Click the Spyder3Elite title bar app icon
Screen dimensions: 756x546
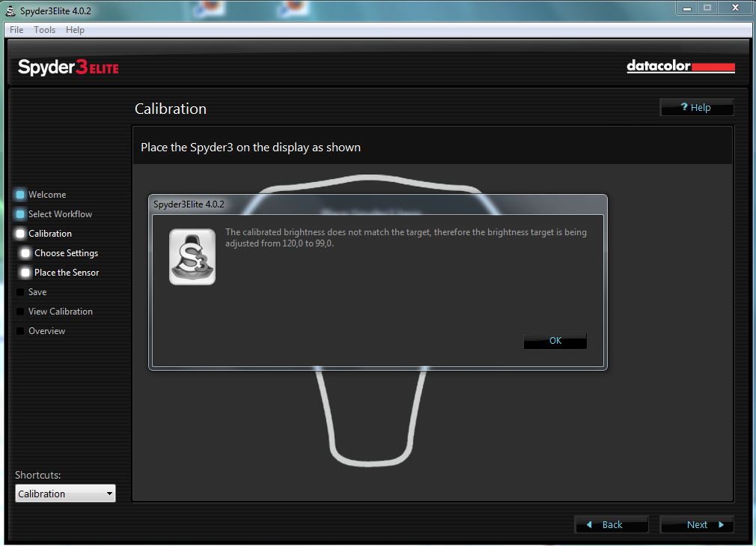click(x=10, y=10)
